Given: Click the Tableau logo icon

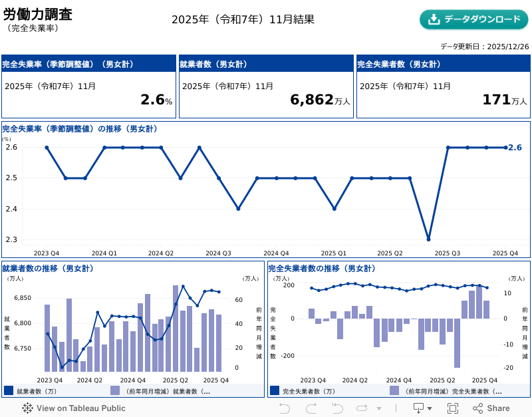Looking at the screenshot, I should (x=27, y=408).
